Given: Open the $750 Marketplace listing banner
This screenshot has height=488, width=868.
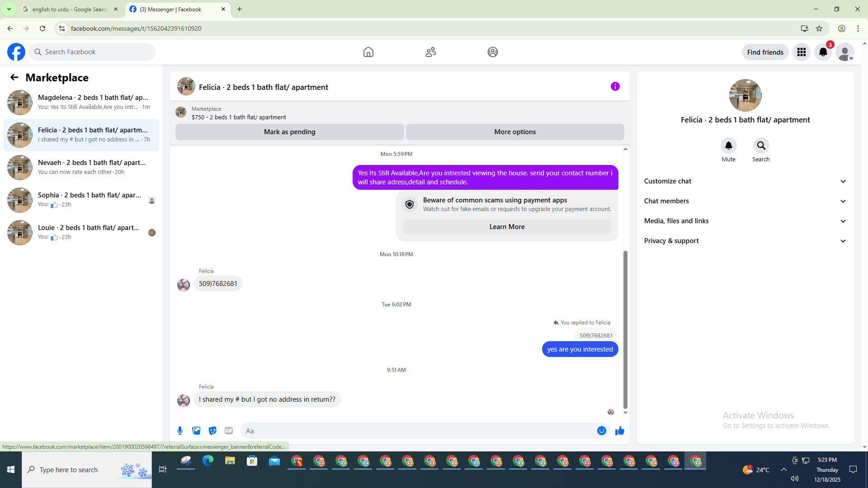Looking at the screenshot, I should [x=400, y=113].
